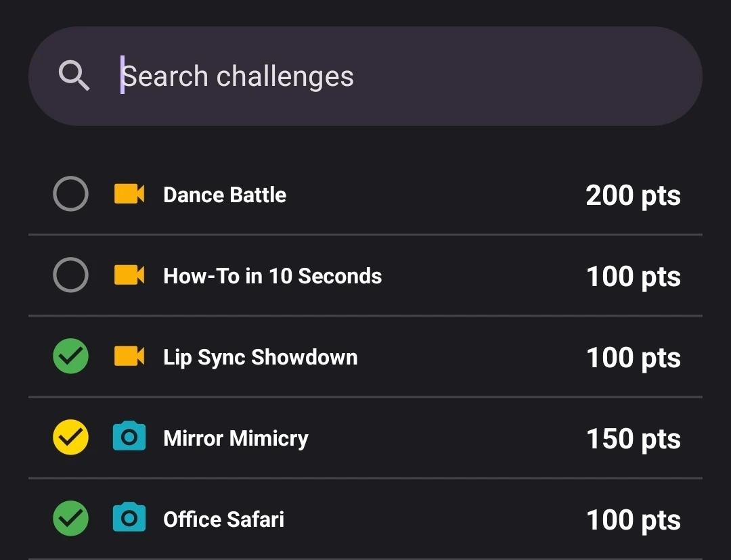Click the Mirror Mimicry photo camera icon
Screen dimensions: 731x560
[129, 438]
